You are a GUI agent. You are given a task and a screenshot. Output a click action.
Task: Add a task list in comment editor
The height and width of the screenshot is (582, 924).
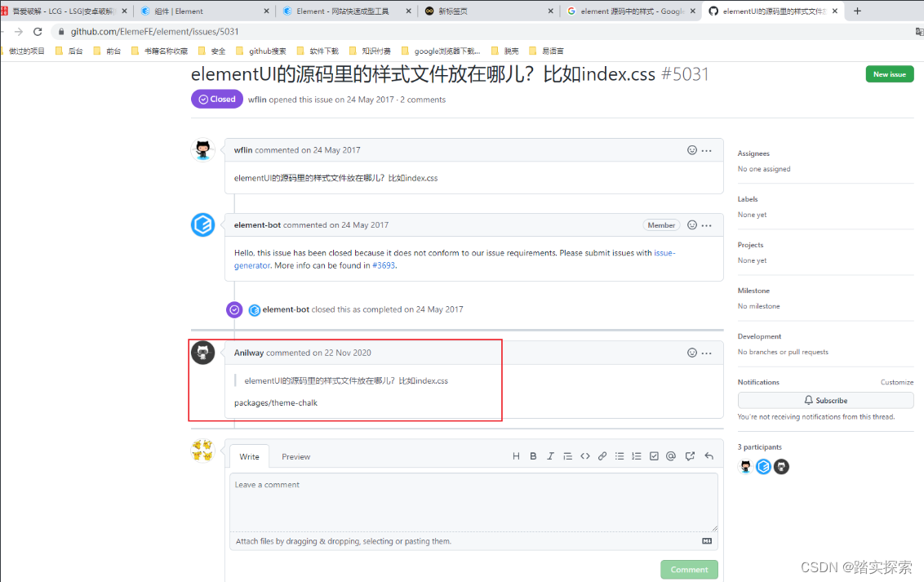pyautogui.click(x=654, y=456)
